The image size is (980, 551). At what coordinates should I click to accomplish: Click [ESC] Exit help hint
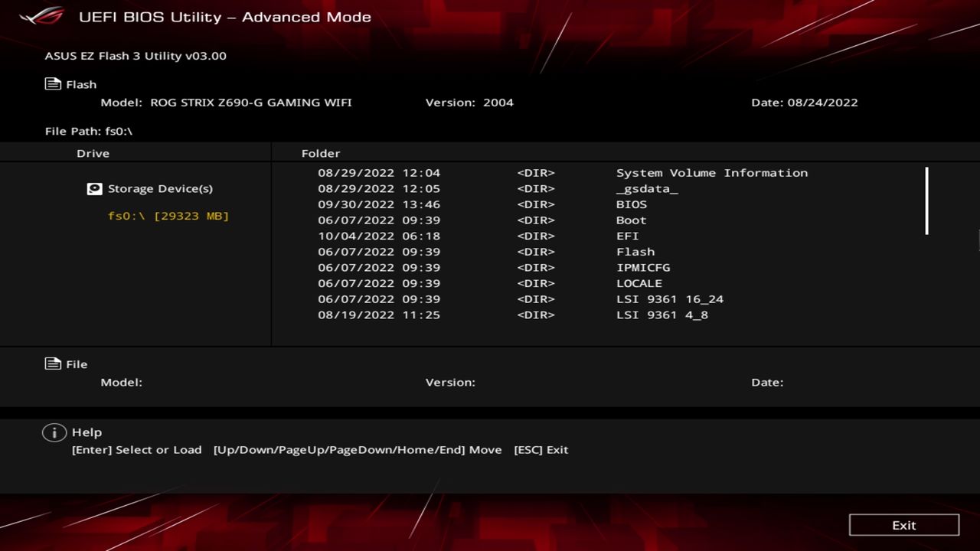541,450
